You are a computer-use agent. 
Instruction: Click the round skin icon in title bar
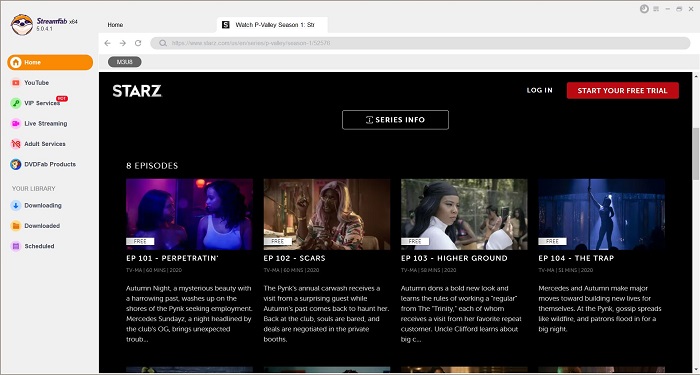644,9
